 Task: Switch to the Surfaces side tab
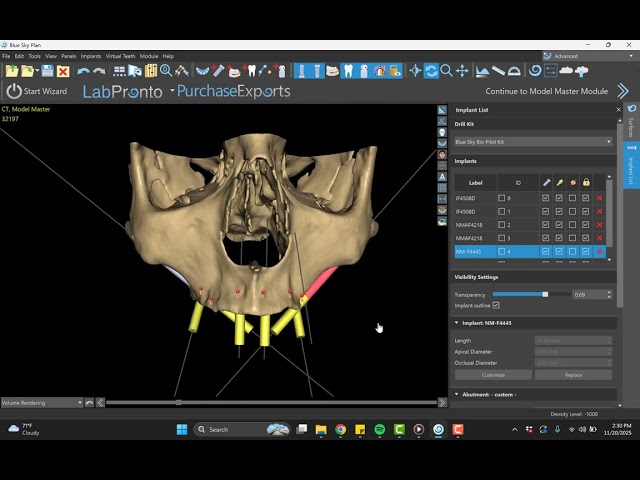[x=631, y=126]
